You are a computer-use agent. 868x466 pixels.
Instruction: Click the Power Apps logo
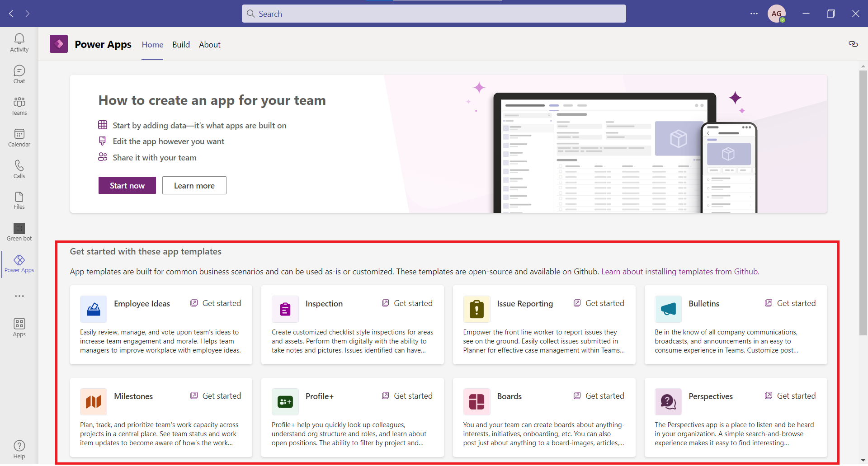tap(58, 43)
